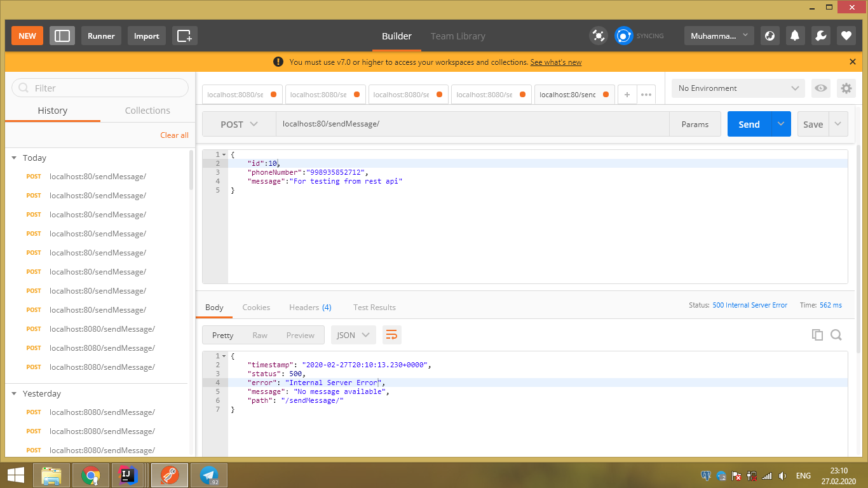Switch to Builder tab
This screenshot has height=488, width=868.
397,36
